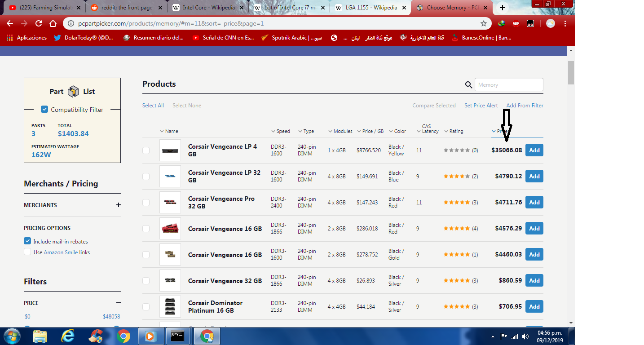Bookmark this page with the star
This screenshot has width=644, height=345.
pos(484,23)
